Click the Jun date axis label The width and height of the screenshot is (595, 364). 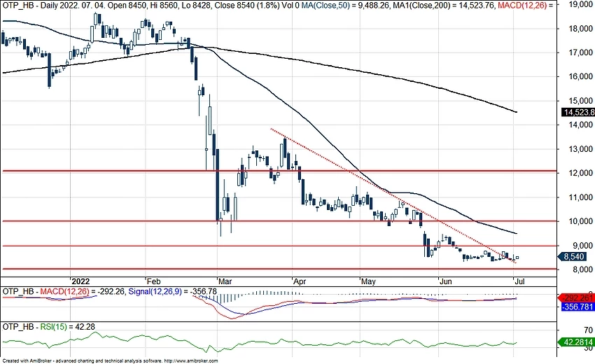445,281
